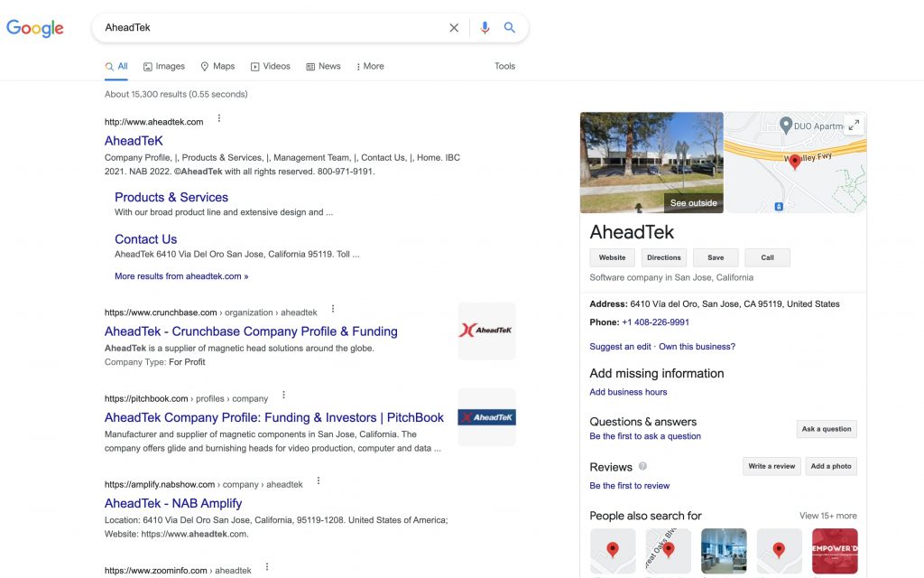Open the AheadTek - NAB Amplify link
The image size is (924, 578).
(x=173, y=504)
